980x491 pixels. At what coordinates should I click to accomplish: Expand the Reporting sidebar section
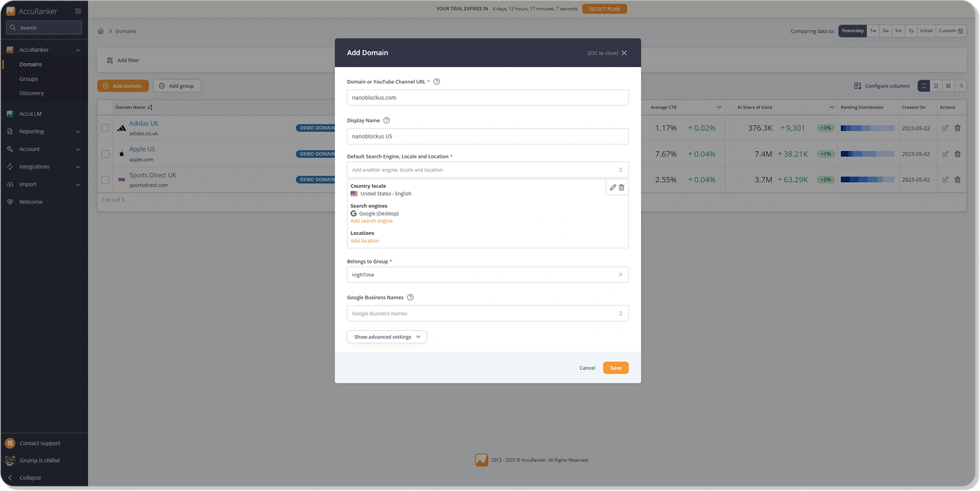(78, 132)
